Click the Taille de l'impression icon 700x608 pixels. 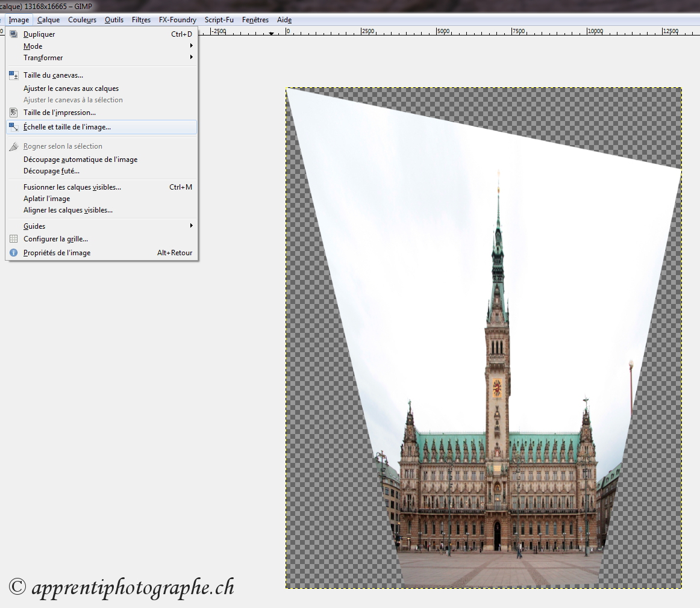pyautogui.click(x=13, y=113)
